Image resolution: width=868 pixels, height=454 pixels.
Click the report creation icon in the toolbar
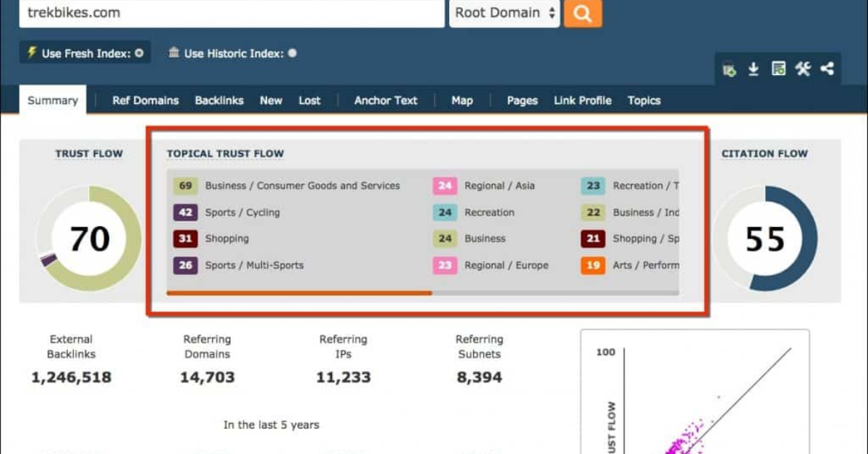point(778,69)
